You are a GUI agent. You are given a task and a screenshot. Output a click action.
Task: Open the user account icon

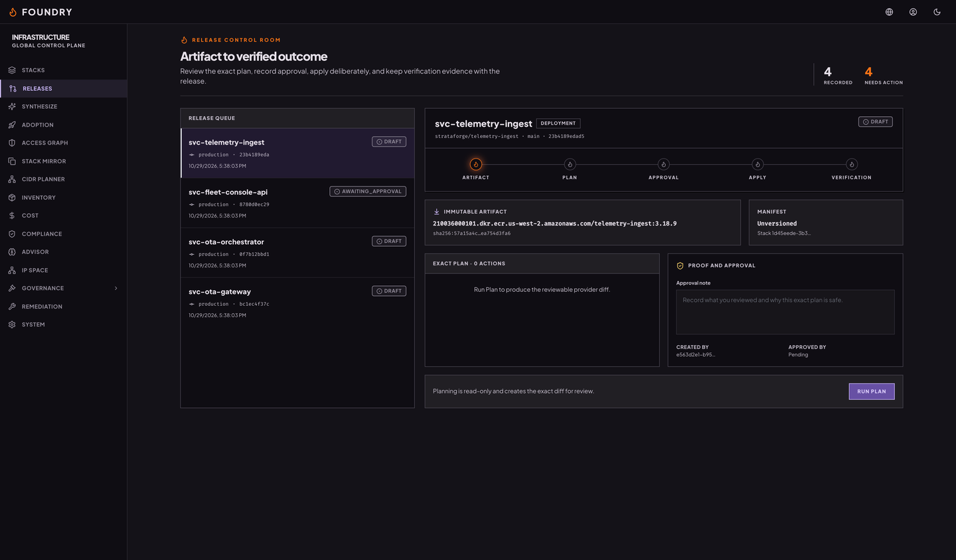913,12
